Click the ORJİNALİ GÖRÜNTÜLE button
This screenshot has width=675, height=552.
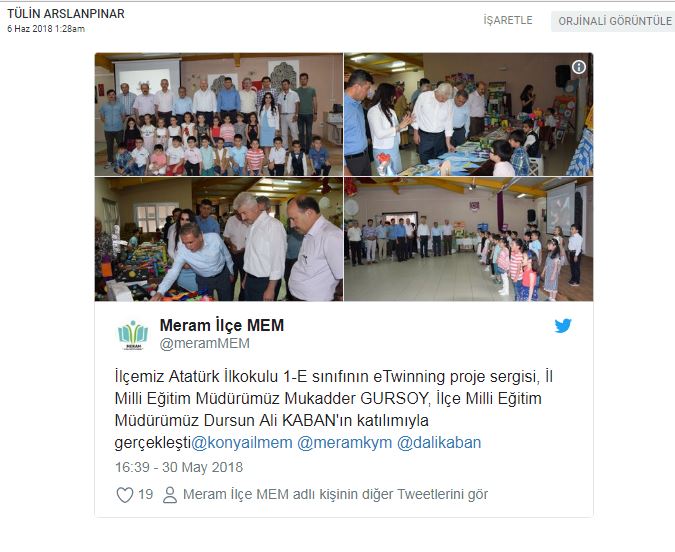click(615, 21)
